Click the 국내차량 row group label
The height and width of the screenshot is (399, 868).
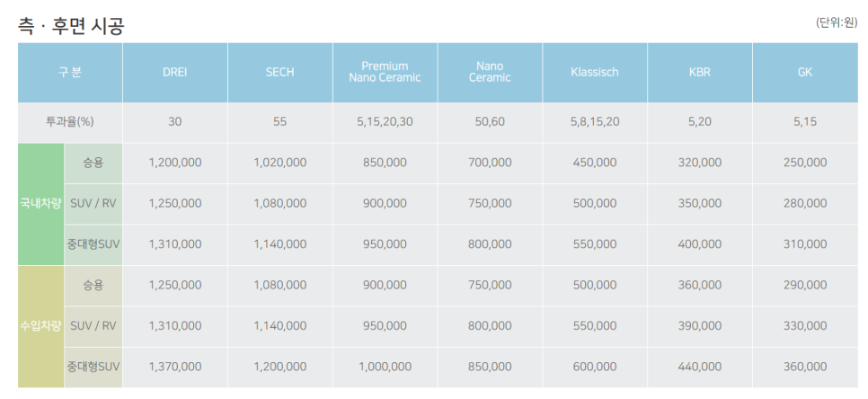[41, 204]
